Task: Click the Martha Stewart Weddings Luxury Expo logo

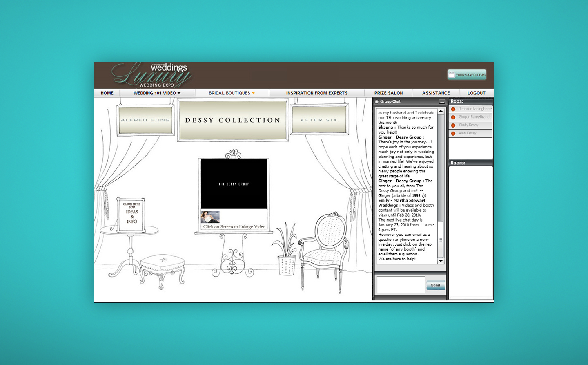Action: (152, 75)
